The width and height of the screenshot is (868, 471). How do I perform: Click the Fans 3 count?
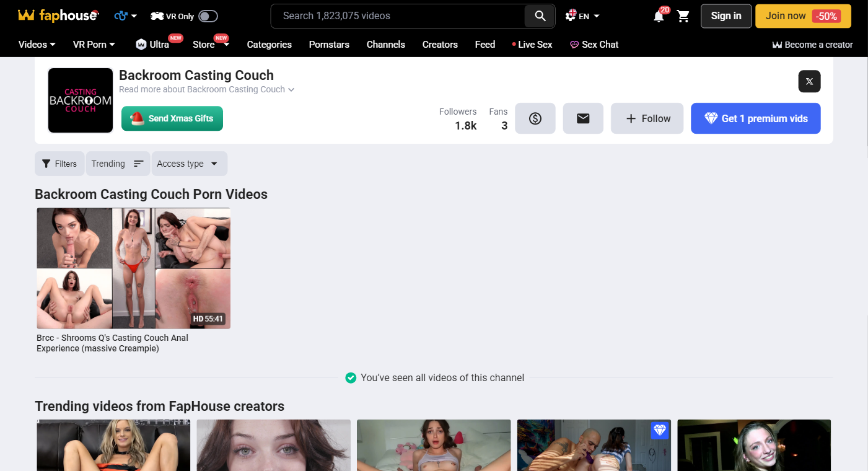pos(498,118)
